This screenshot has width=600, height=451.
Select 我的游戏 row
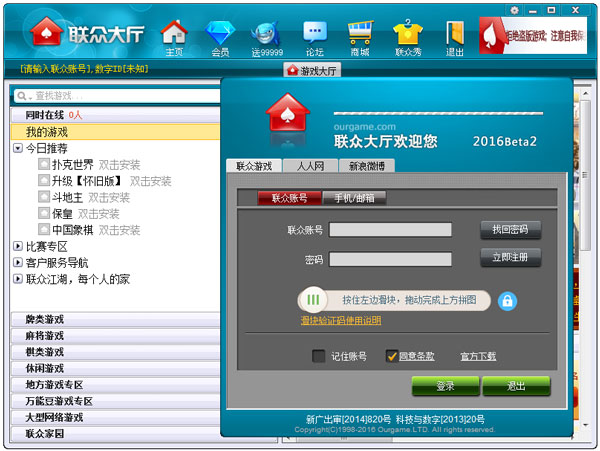116,132
